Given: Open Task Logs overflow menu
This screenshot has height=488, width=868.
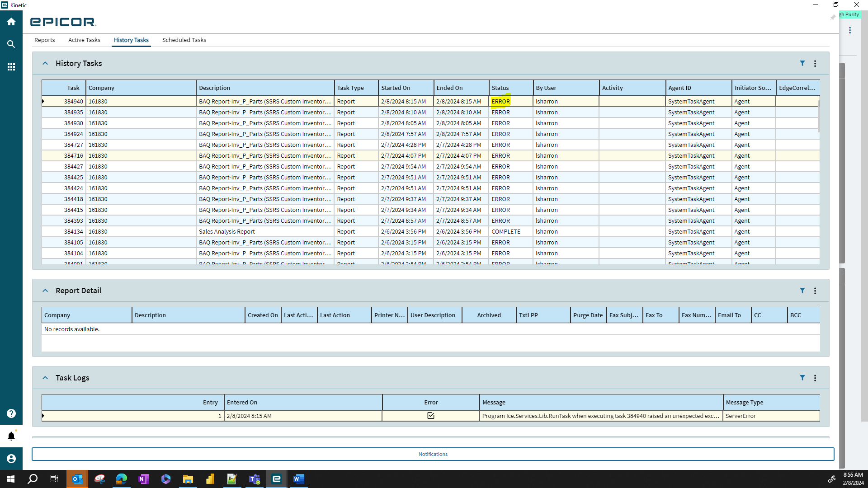Looking at the screenshot, I should click(x=815, y=378).
